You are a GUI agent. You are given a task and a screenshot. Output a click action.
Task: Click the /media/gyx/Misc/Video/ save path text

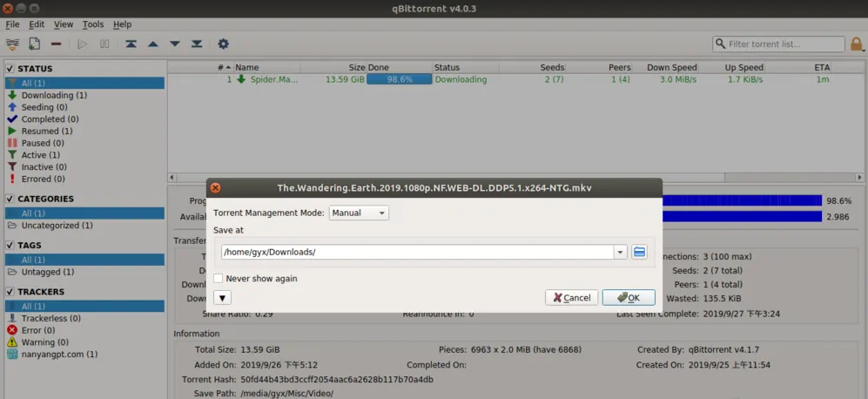point(286,394)
